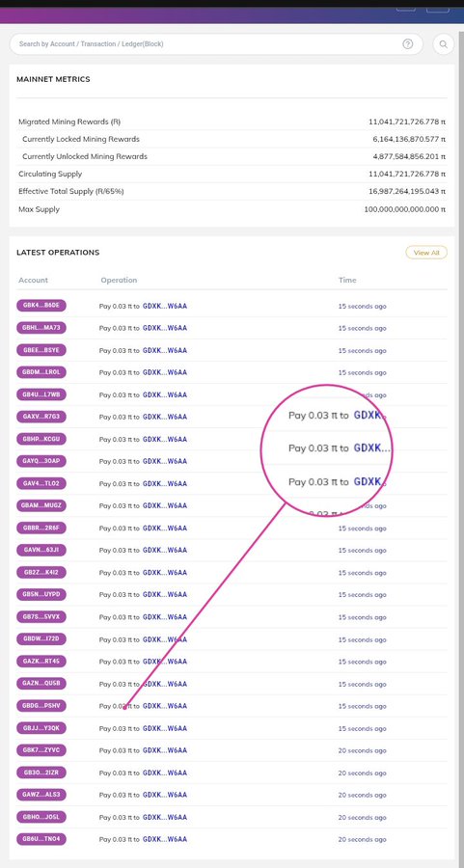Click '20 seconds ago' in GB3O...2IZR row
The image size is (464, 868).
pyautogui.click(x=362, y=773)
